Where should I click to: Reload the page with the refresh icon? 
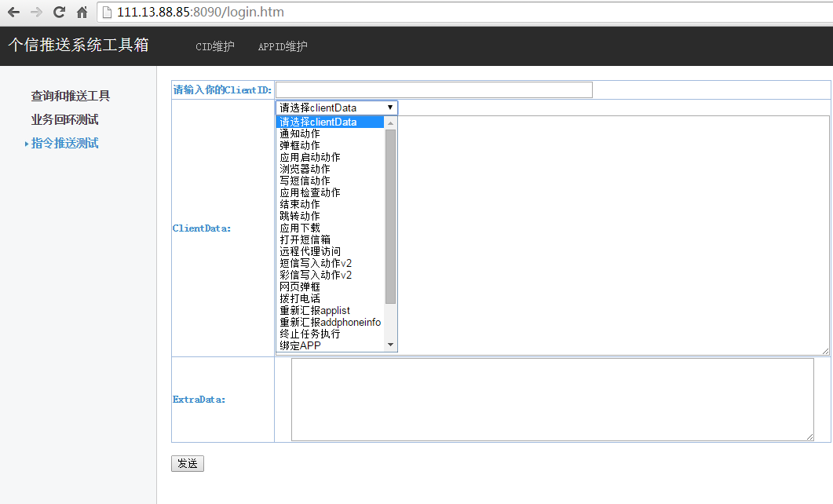pyautogui.click(x=59, y=13)
